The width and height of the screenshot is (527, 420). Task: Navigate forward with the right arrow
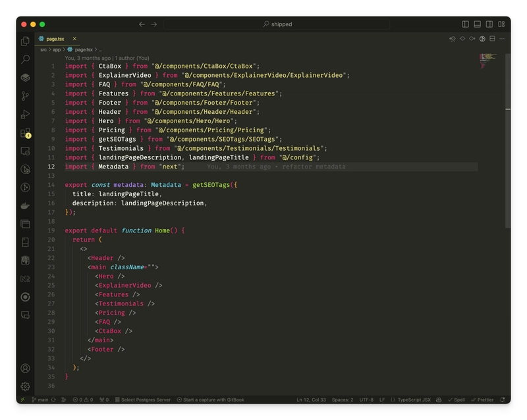click(x=153, y=24)
